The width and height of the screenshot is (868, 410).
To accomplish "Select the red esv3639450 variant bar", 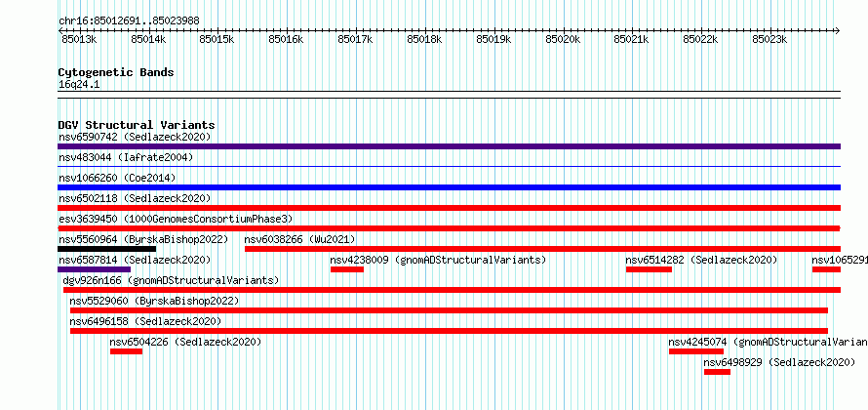I will pos(449,228).
